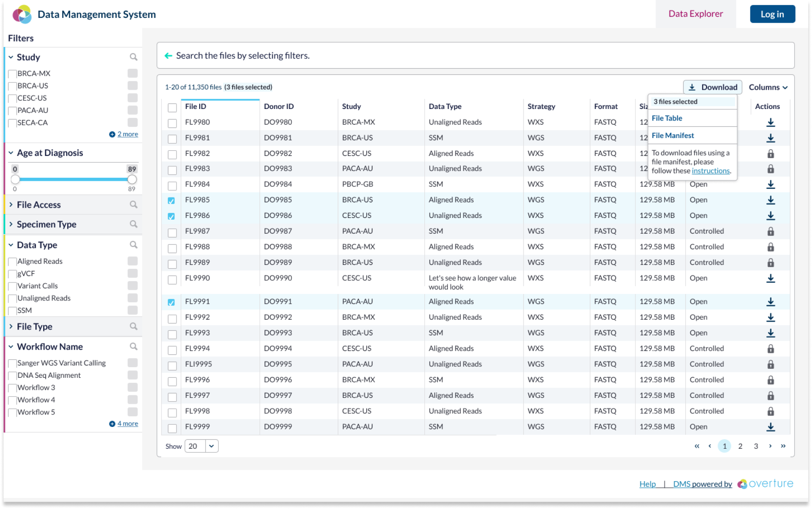Download file FL9980 using its action icon
The image size is (812, 509).
point(770,122)
